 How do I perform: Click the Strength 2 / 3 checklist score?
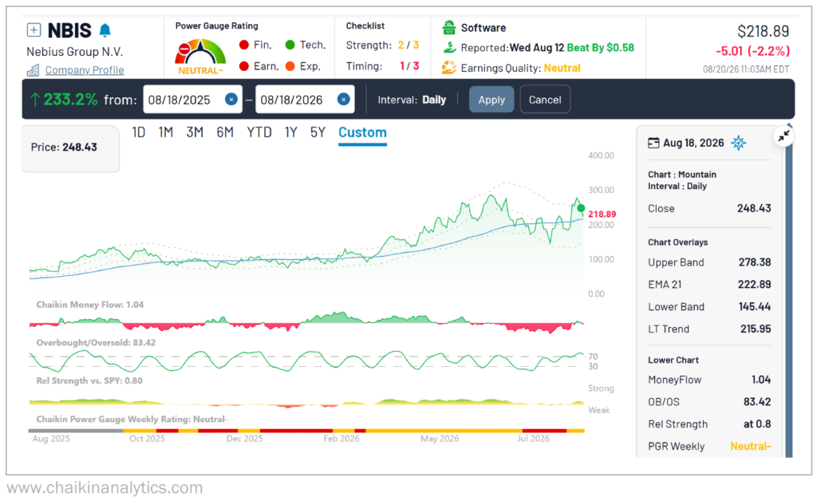408,45
